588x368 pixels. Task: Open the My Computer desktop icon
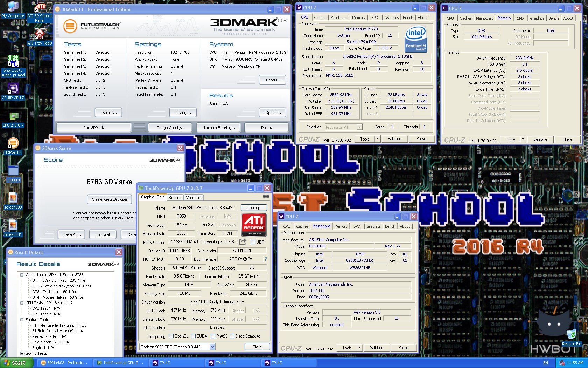pyautogui.click(x=13, y=10)
